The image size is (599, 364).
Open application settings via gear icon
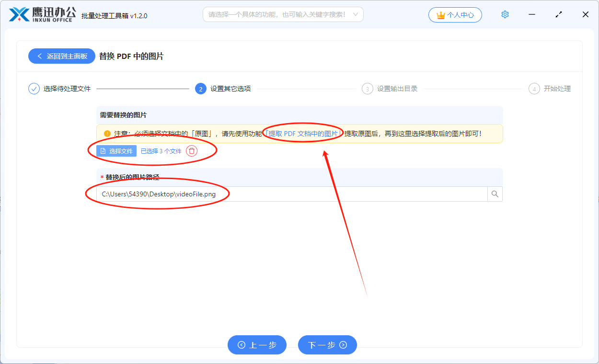tap(505, 14)
